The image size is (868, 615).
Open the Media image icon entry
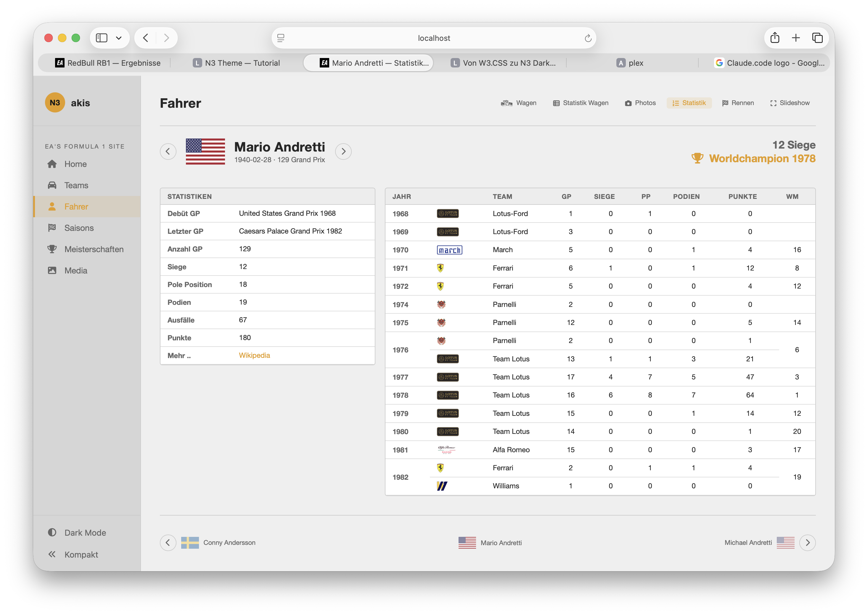[87, 271]
